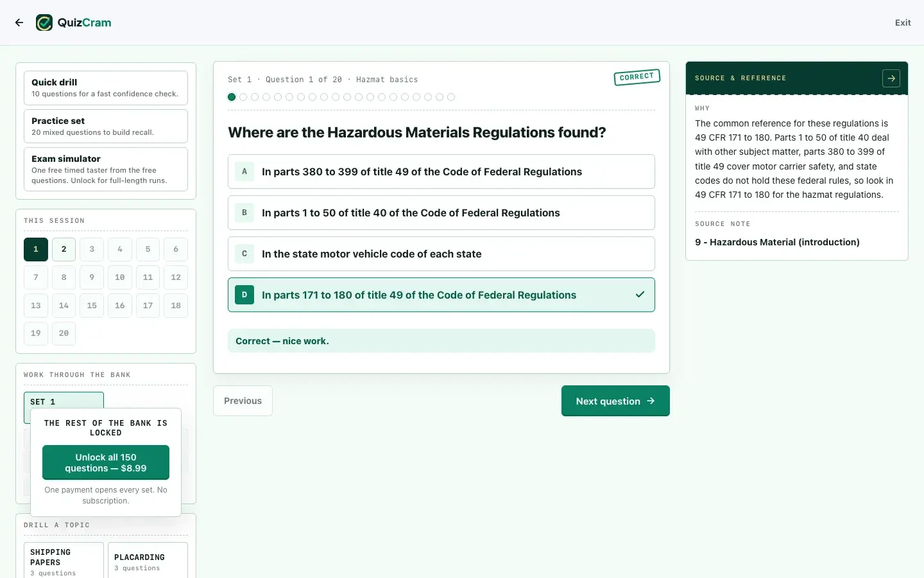Viewport: 924px width, 578px height.
Task: Open the Exam simulator mode
Action: click(106, 170)
